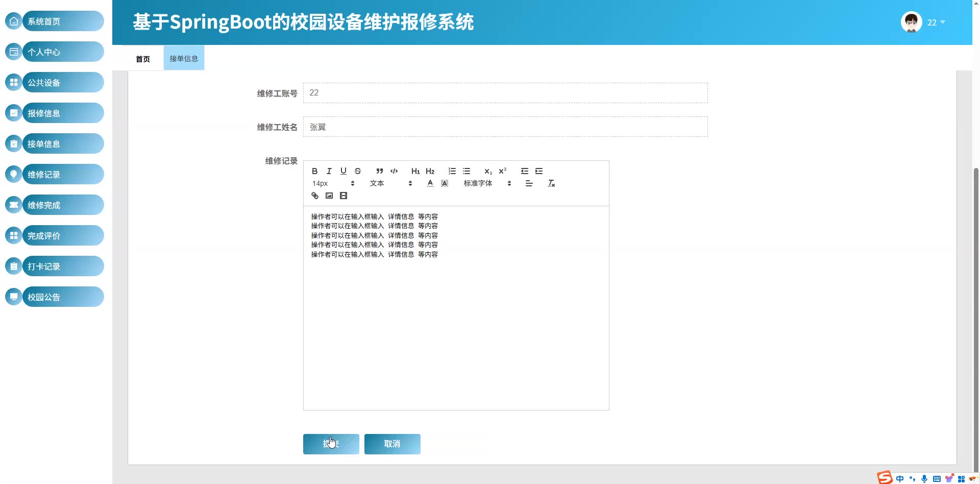Open the IME skin shirt icon

pyautogui.click(x=949, y=478)
